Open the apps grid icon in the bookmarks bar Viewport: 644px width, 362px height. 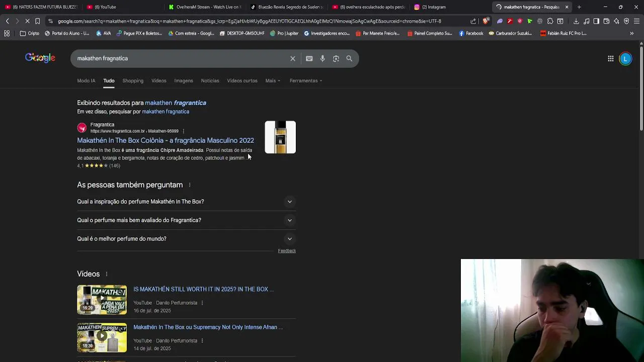(7, 33)
